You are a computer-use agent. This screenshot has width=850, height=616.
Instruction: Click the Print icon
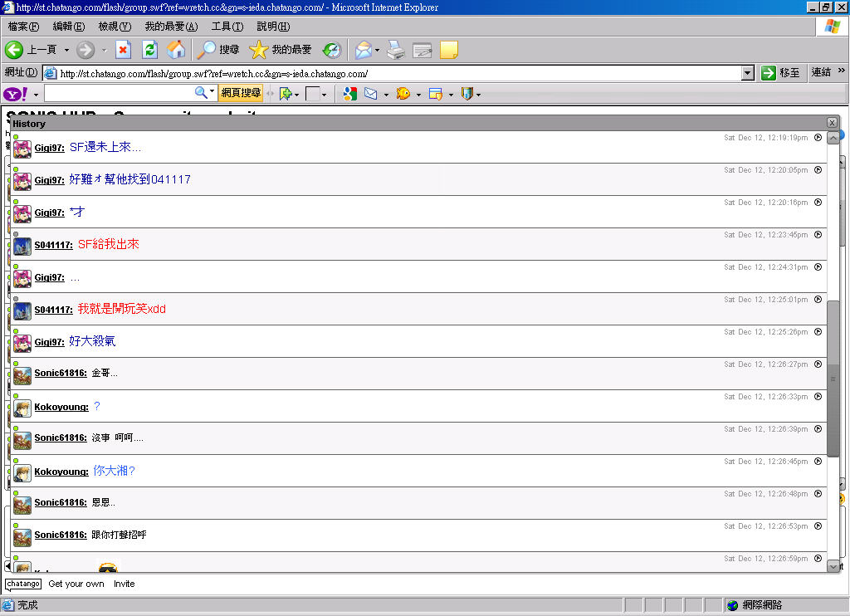tap(396, 50)
